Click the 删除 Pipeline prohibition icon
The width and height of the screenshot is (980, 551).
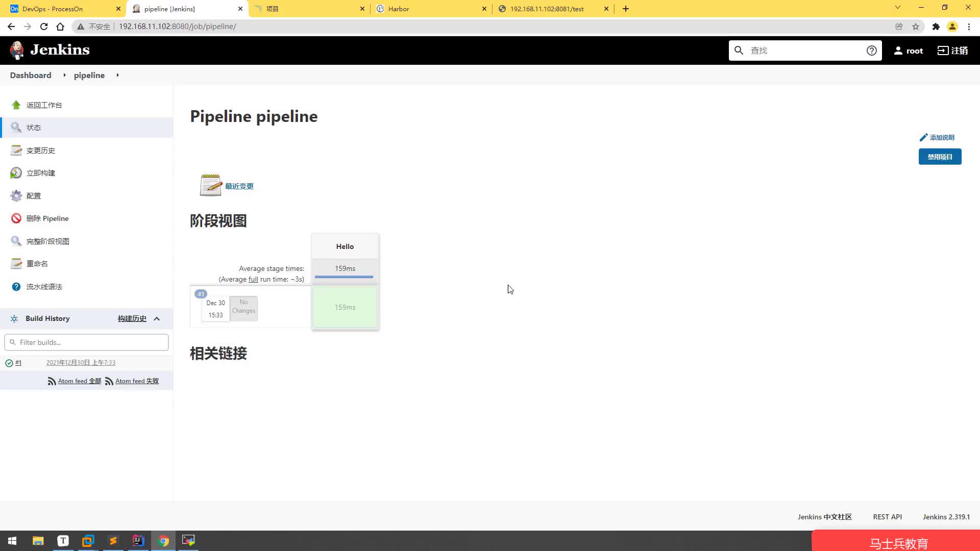point(16,218)
